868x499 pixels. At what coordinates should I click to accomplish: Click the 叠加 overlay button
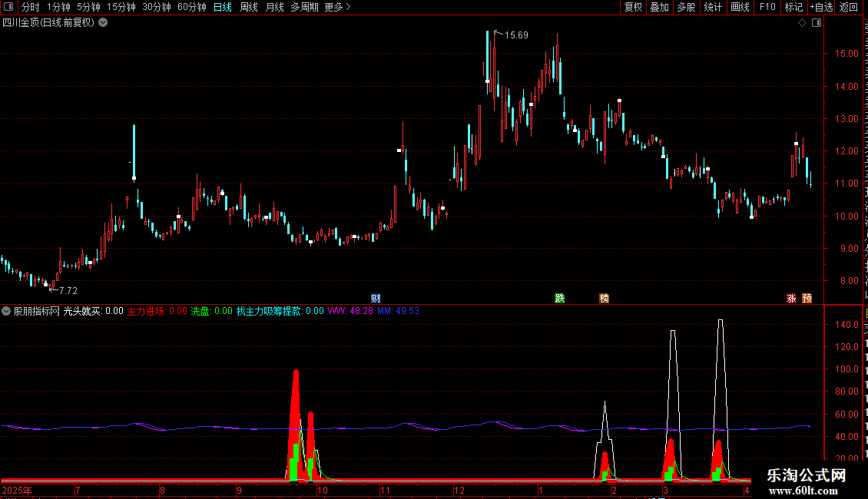pyautogui.click(x=659, y=7)
